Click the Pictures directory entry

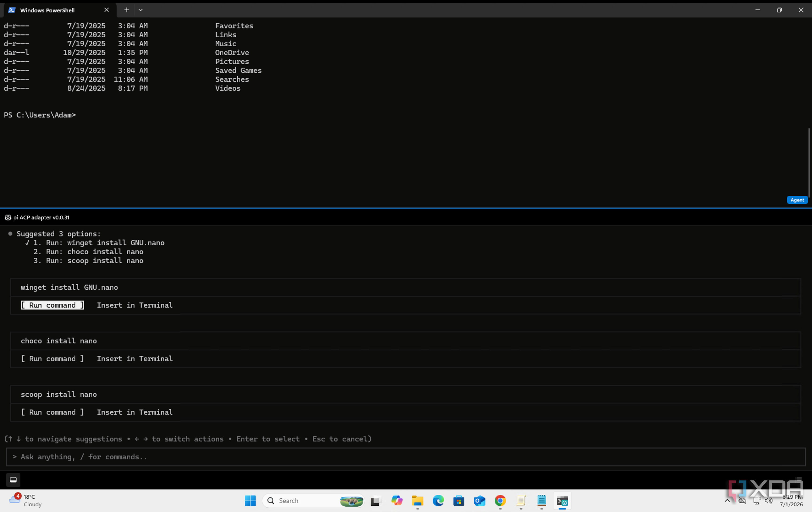click(232, 62)
